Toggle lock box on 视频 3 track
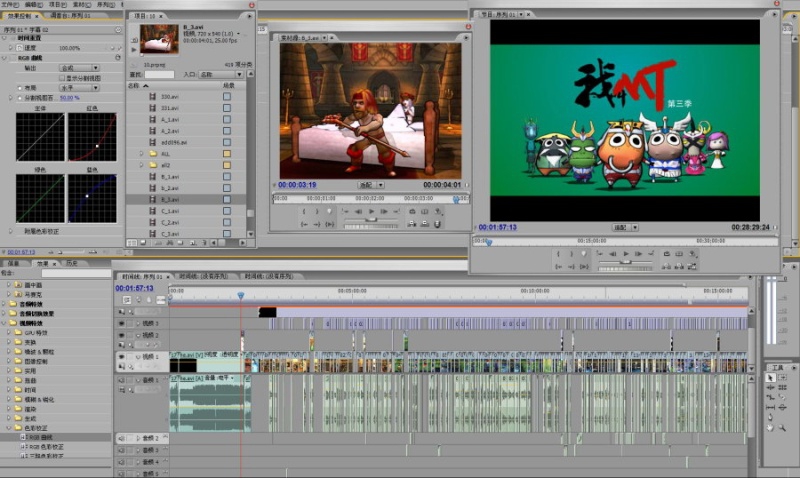 tap(130, 323)
